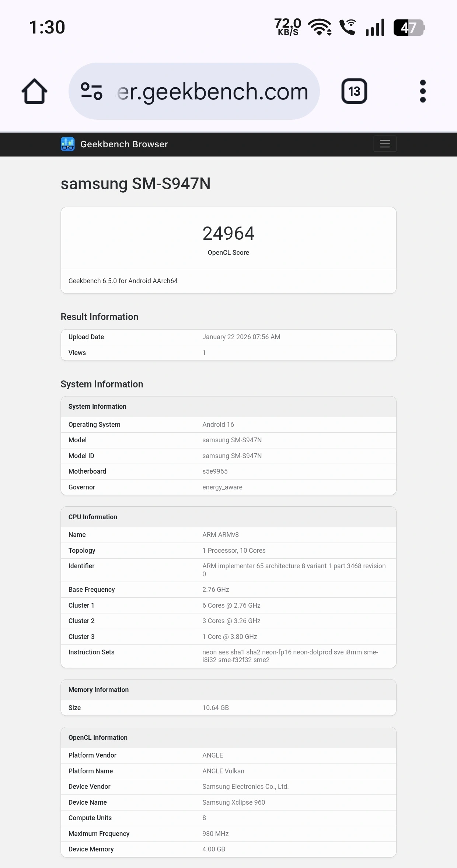Tap the samsung SM-S947N page title
The height and width of the screenshot is (868, 457).
[x=136, y=184]
